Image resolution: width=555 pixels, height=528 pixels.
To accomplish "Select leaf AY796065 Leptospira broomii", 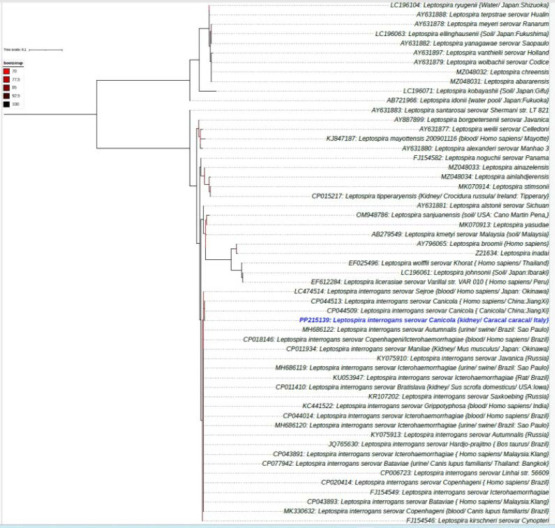I will tap(483, 244).
